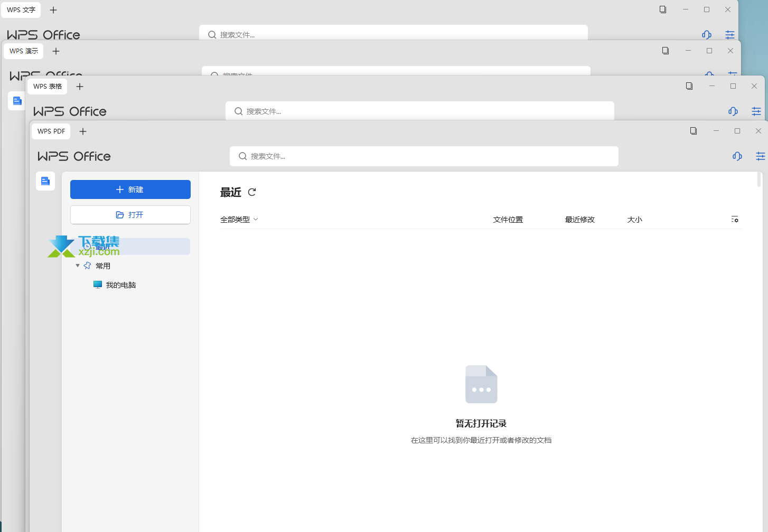Open headset support icon in WPS 表格 window
This screenshot has width=768, height=532.
733,111
